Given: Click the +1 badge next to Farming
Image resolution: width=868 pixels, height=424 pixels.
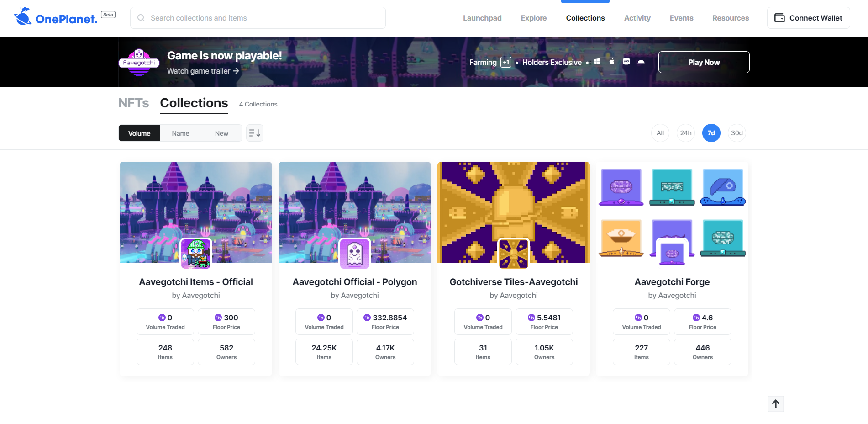Looking at the screenshot, I should [506, 62].
